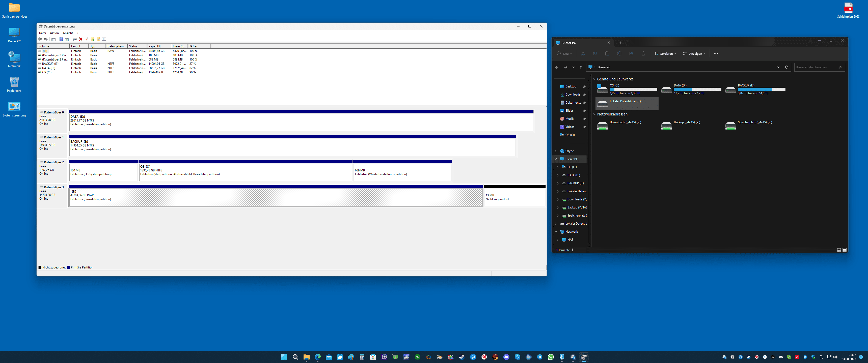Switch to details view in status bar

[839, 250]
